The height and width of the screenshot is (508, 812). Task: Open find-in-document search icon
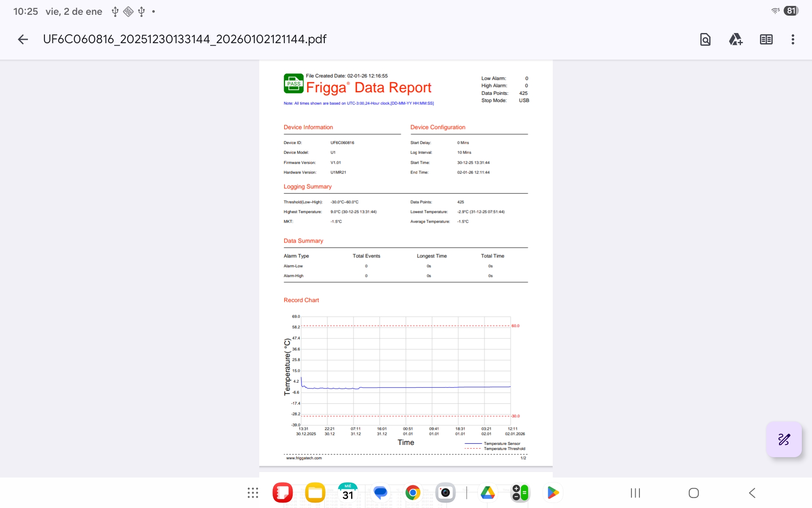(x=705, y=39)
